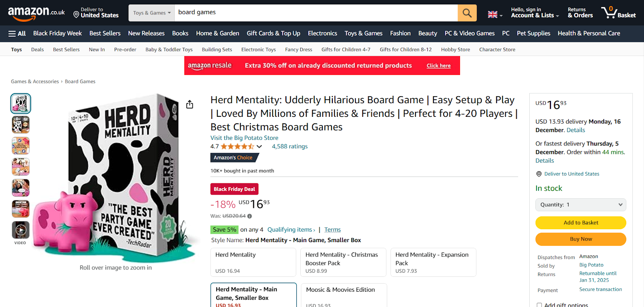Image resolution: width=644 pixels, height=307 pixels.
Task: Visit the Big Potato Store link
Action: pyautogui.click(x=244, y=138)
